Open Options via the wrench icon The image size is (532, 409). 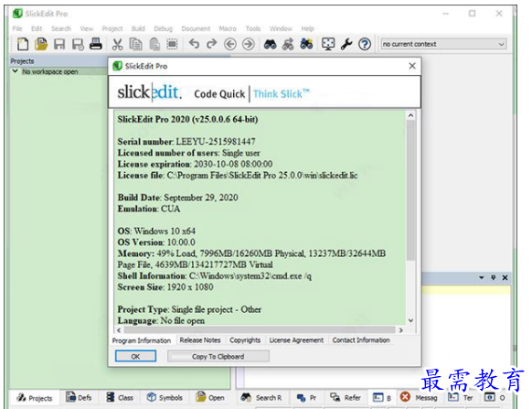tap(346, 44)
